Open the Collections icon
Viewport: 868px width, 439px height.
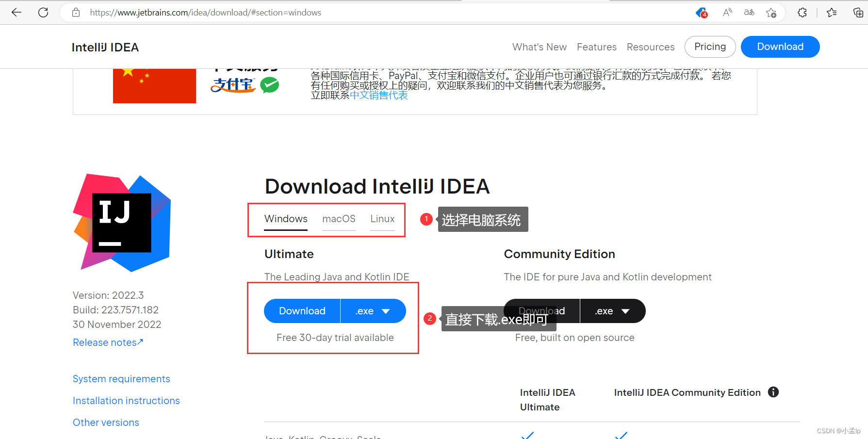tap(858, 13)
